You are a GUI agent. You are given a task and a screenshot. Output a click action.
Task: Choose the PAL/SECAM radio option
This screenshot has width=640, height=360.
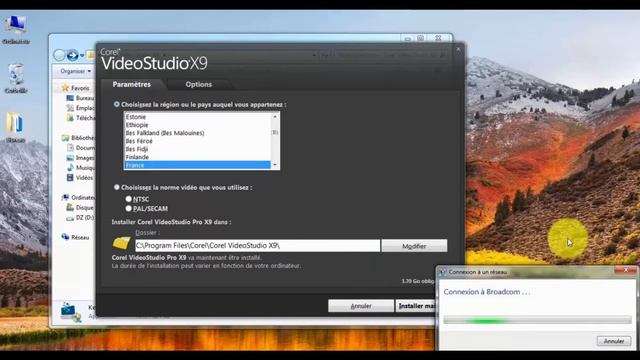coord(129,209)
